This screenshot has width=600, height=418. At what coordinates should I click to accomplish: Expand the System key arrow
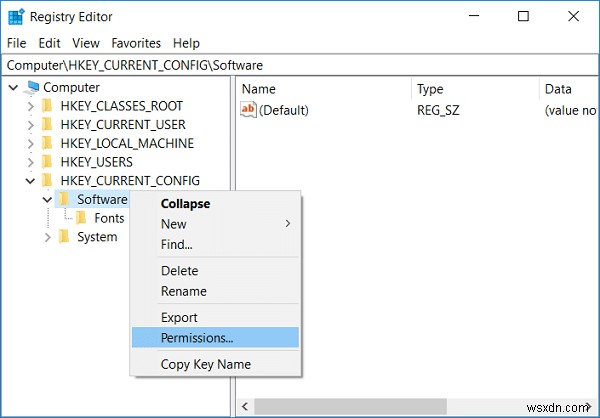(47, 237)
